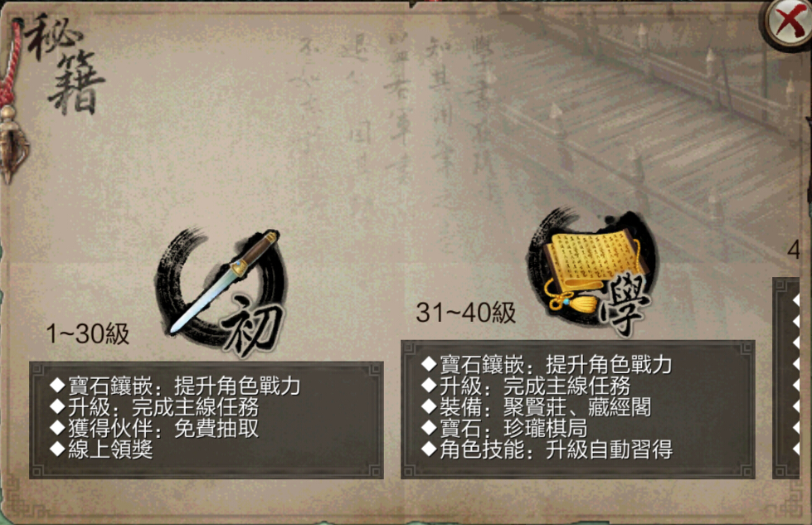Select the 1~30級 level label
The height and width of the screenshot is (525, 812).
(88, 334)
